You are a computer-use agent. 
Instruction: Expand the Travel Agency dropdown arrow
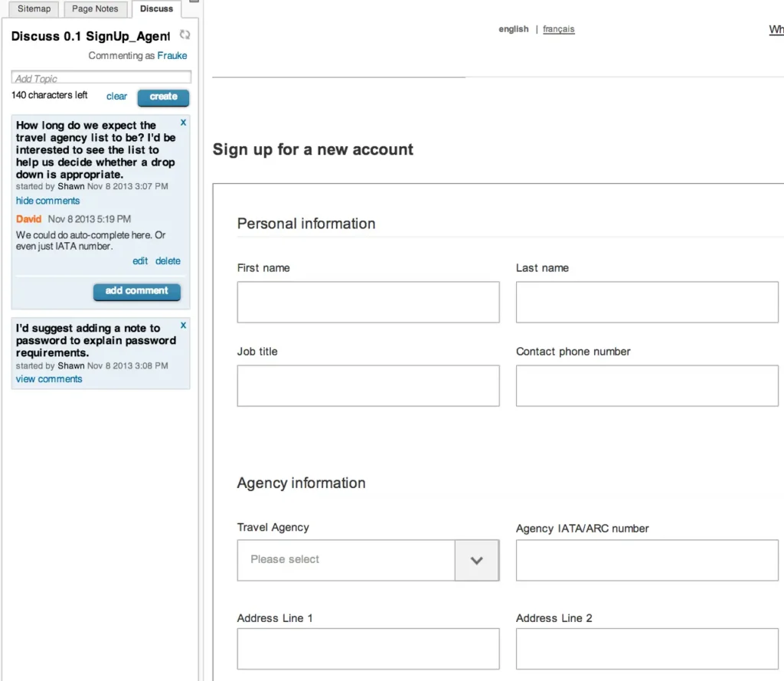(x=477, y=560)
